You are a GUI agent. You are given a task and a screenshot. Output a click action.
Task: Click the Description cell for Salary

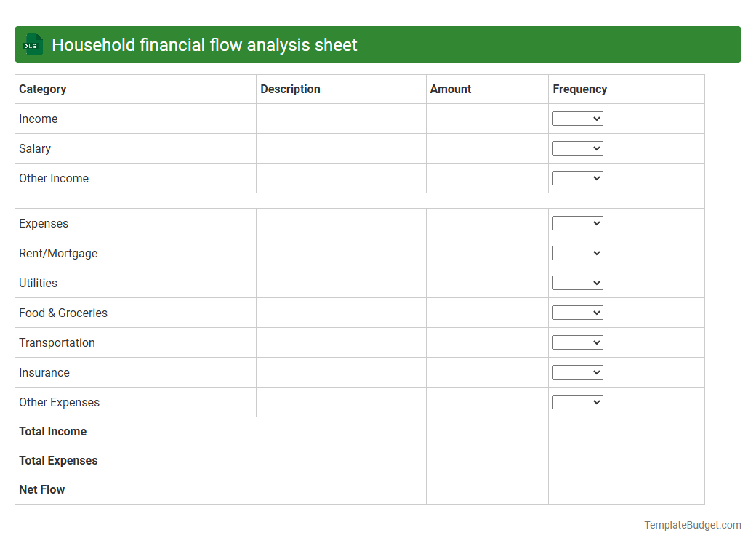[x=340, y=148]
